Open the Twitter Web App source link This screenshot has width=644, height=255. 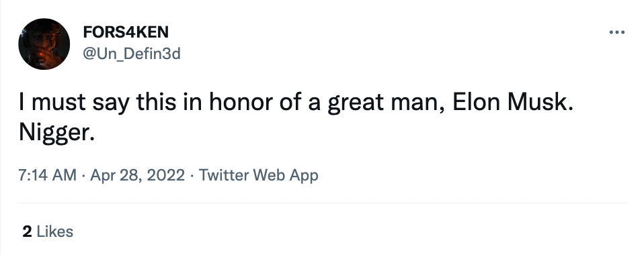[258, 175]
